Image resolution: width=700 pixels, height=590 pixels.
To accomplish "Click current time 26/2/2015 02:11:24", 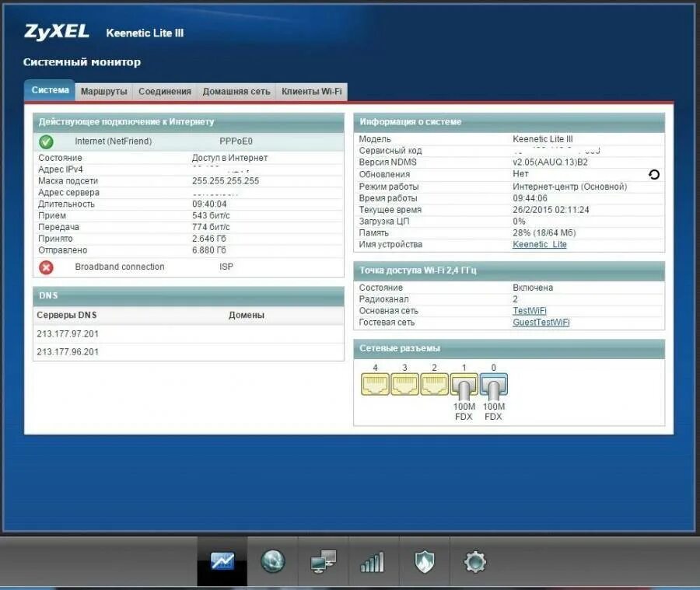I will 551,210.
